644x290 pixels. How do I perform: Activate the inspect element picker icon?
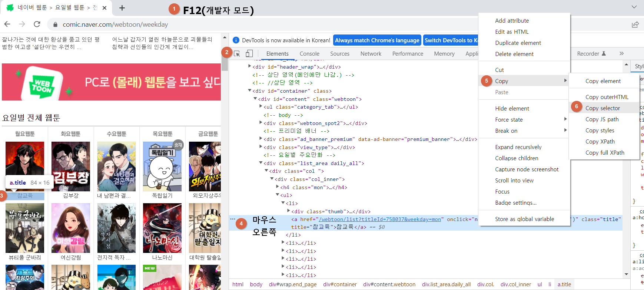[x=237, y=54]
